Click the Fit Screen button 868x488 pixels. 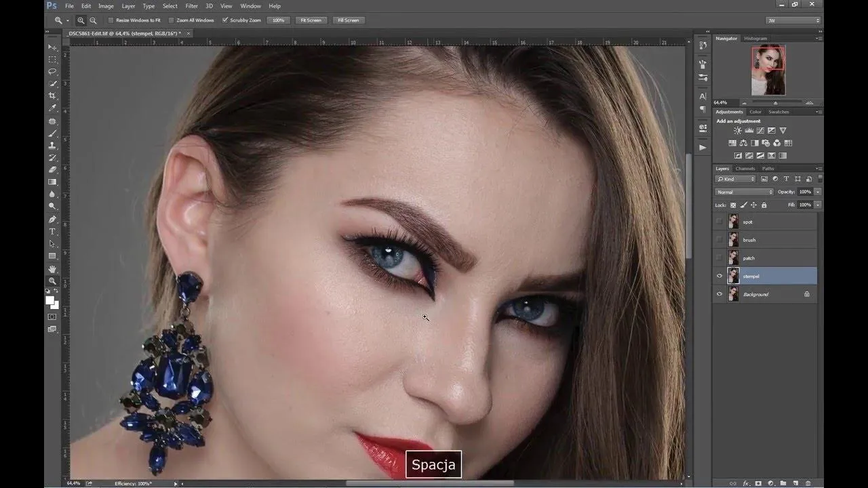(x=311, y=20)
